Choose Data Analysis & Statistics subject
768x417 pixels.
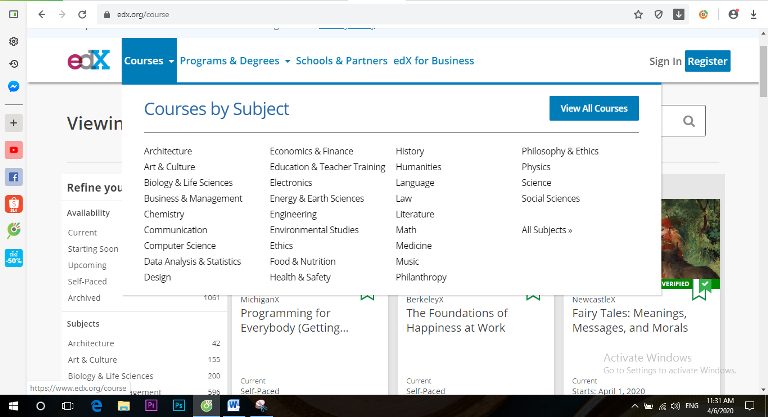pos(192,262)
